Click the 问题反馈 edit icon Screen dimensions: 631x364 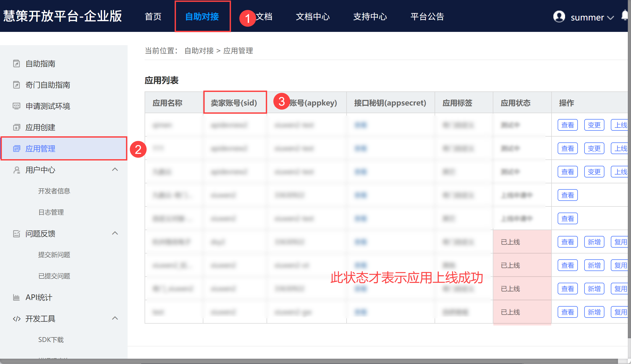click(16, 234)
